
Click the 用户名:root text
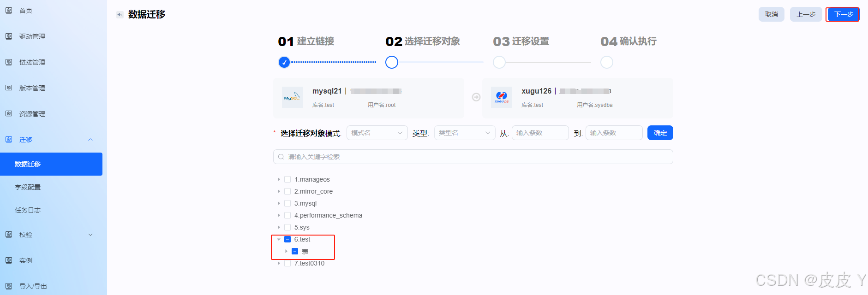pyautogui.click(x=382, y=105)
